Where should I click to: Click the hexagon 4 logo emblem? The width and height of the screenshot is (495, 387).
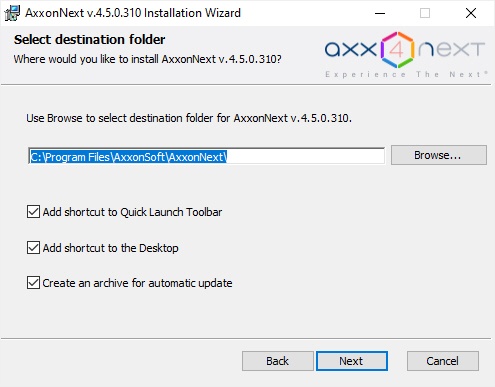pos(397,50)
